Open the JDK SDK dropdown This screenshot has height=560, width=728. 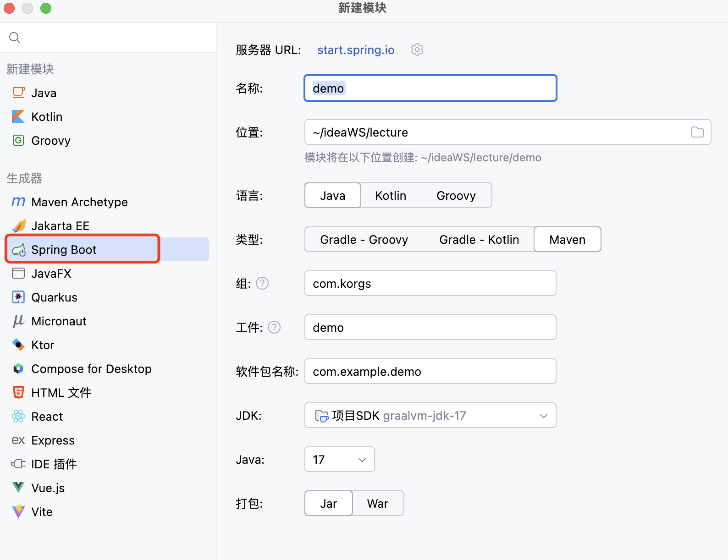(x=430, y=415)
